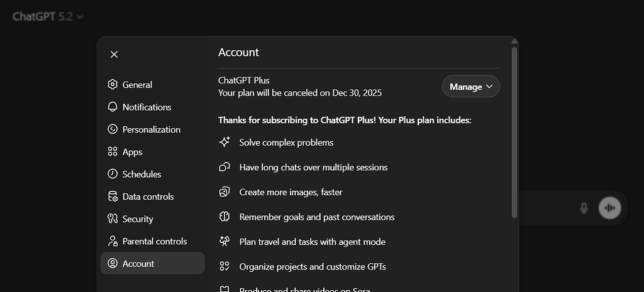Open the Parental controls tab label
644x292 pixels.
[x=155, y=241]
